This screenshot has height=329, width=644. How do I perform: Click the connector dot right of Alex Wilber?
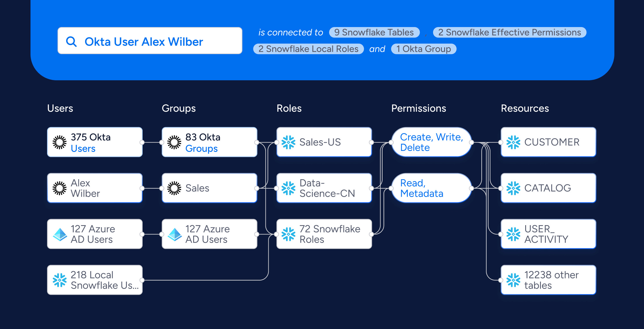pos(142,188)
